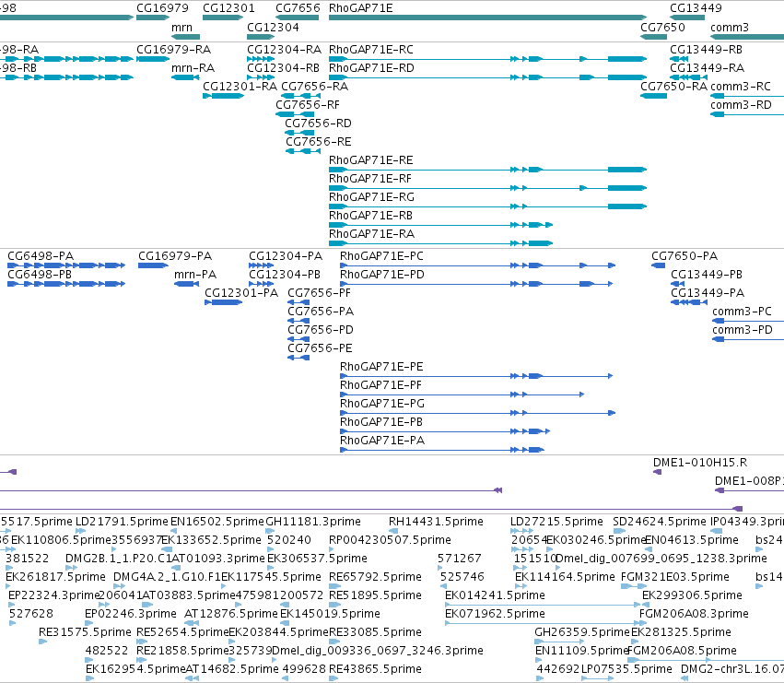Open the CG7650-PA protein label
Viewport: 784px width, 683px height.
(x=685, y=256)
